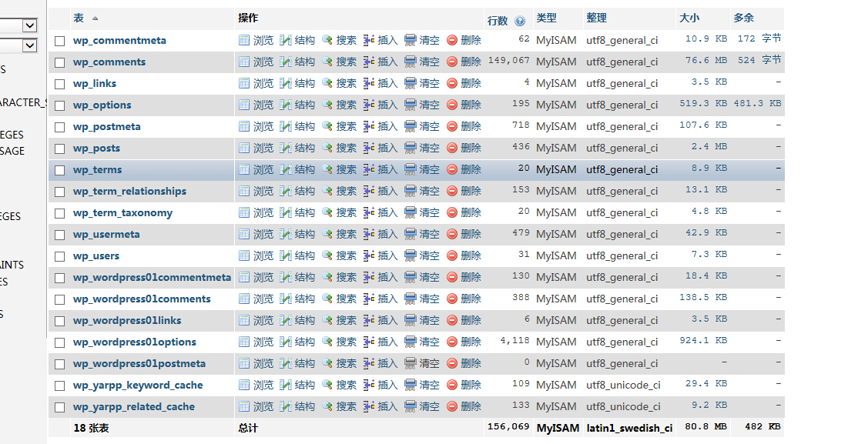
Task: Open the wp_wordpress01commentmeta table link
Action: click(152, 278)
